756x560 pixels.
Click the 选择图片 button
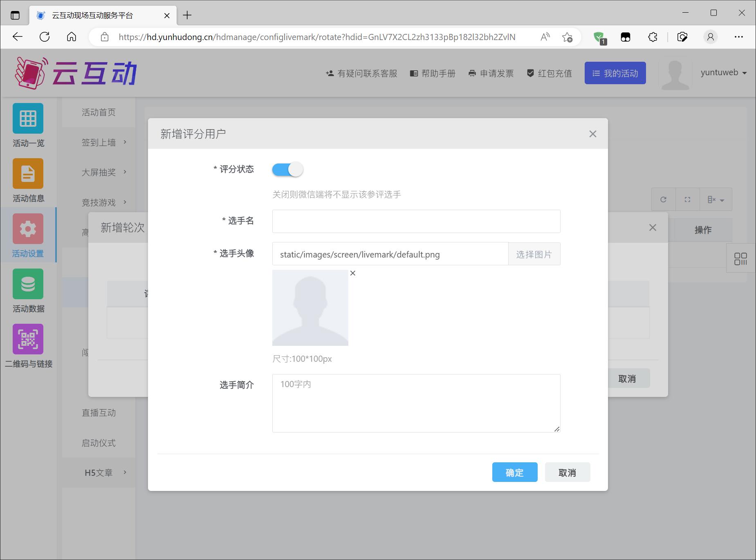pyautogui.click(x=534, y=254)
